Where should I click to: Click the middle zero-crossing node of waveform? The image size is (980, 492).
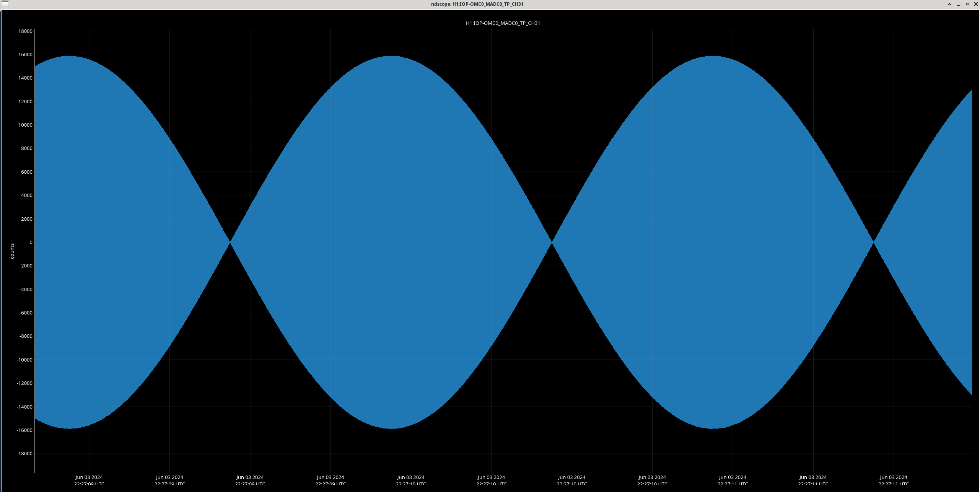[552, 242]
